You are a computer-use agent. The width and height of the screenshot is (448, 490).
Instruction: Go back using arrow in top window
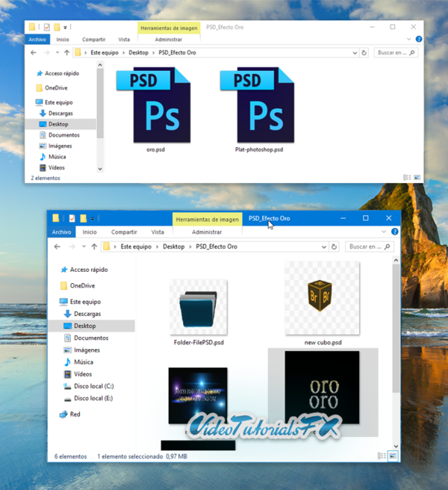tap(34, 52)
